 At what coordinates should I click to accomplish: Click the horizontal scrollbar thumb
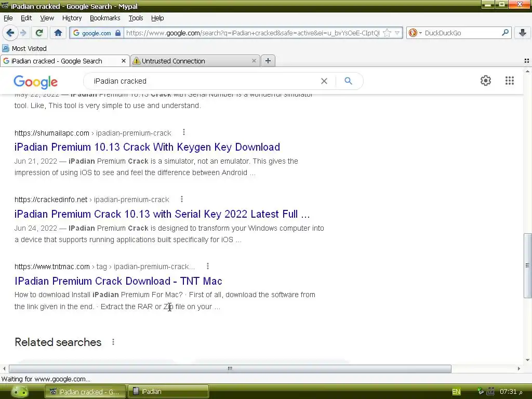pyautogui.click(x=230, y=368)
